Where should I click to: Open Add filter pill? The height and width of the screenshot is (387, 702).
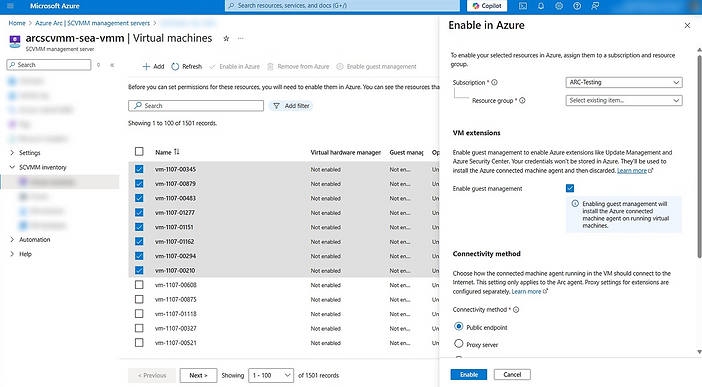(291, 106)
